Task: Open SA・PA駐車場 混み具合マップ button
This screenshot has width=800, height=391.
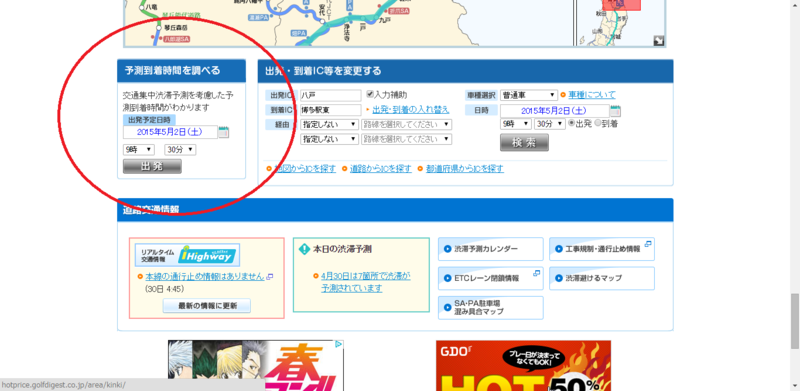Action: pyautogui.click(x=490, y=307)
